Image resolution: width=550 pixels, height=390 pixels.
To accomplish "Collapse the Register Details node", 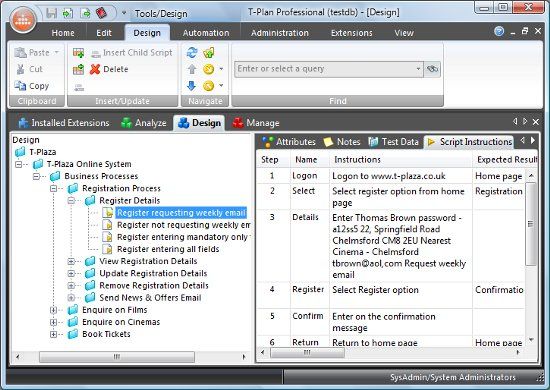I will (71, 201).
